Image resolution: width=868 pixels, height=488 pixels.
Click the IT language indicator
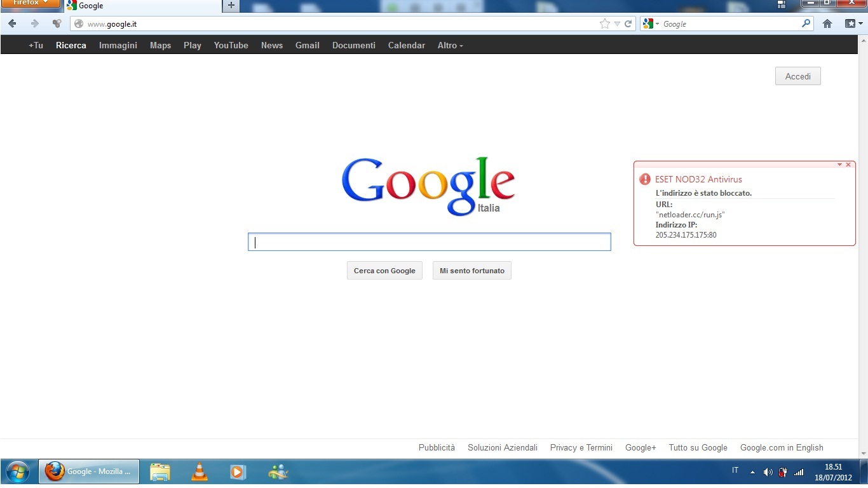(x=735, y=470)
